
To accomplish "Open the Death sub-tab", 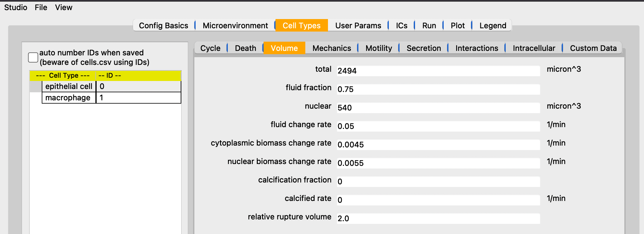I will pyautogui.click(x=245, y=48).
